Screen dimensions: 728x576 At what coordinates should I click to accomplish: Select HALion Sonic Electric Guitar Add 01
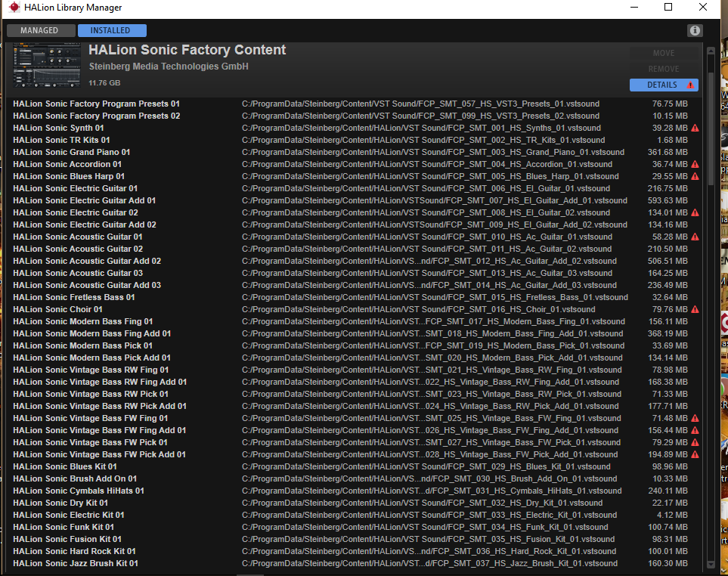pyautogui.click(x=355, y=200)
